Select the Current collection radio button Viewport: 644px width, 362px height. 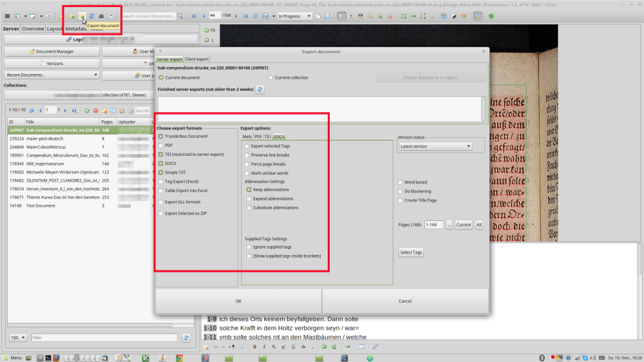270,78
